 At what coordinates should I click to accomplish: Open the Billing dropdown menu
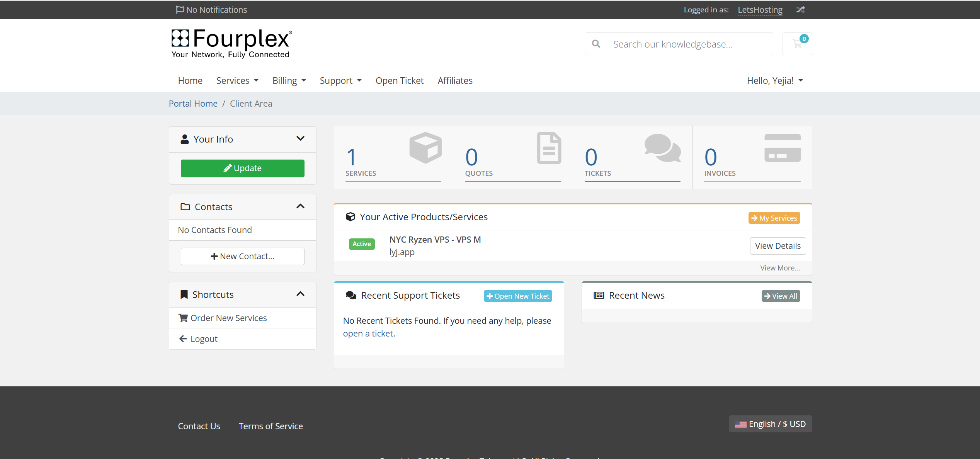coord(289,80)
